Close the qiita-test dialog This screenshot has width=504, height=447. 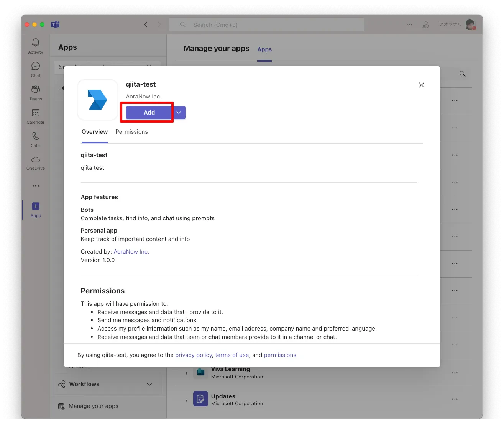tap(421, 85)
